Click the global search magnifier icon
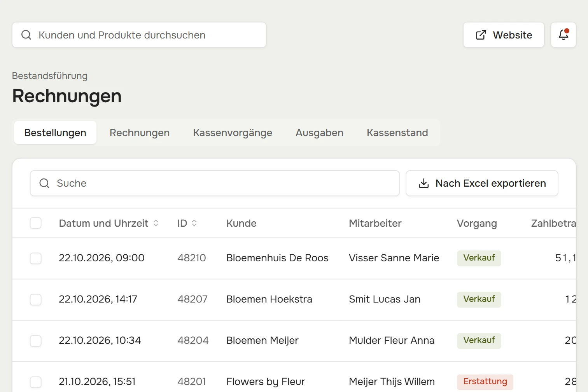This screenshot has width=588, height=392. pyautogui.click(x=26, y=35)
